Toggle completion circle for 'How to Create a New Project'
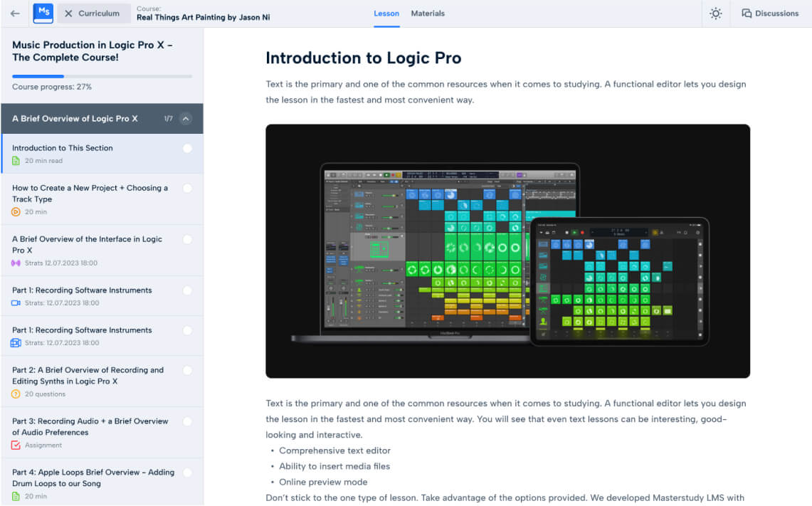This screenshot has height=506, width=812. point(187,189)
